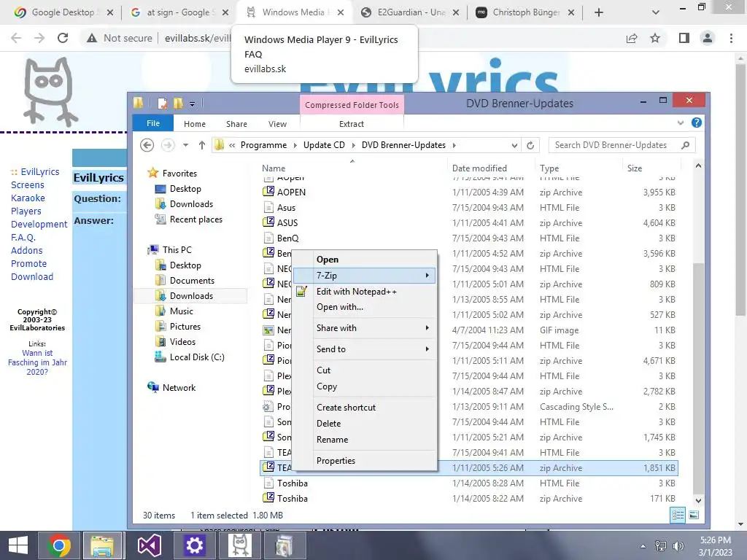Open the 7-Zip submenu entry

(365, 275)
